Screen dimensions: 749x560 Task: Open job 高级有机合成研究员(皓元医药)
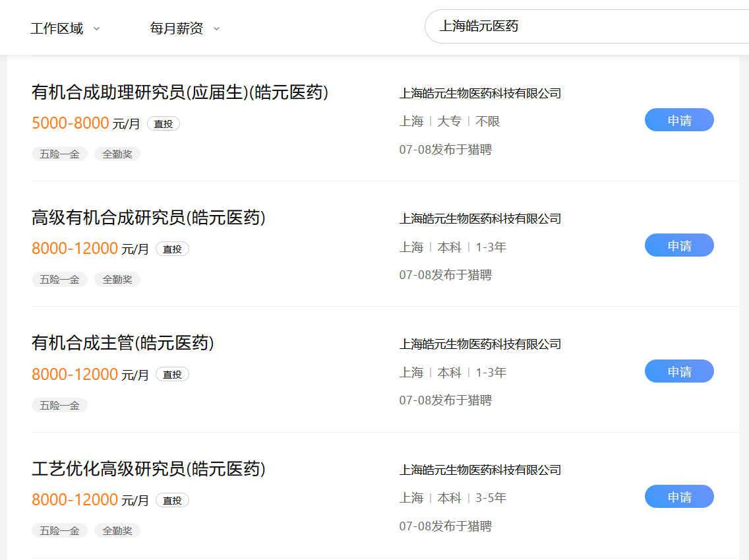point(148,218)
